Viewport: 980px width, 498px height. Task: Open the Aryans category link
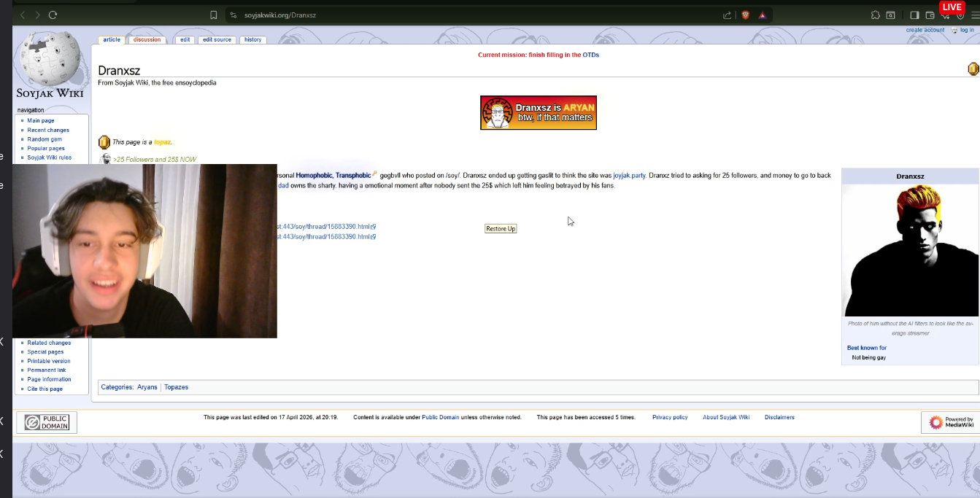[x=147, y=387]
